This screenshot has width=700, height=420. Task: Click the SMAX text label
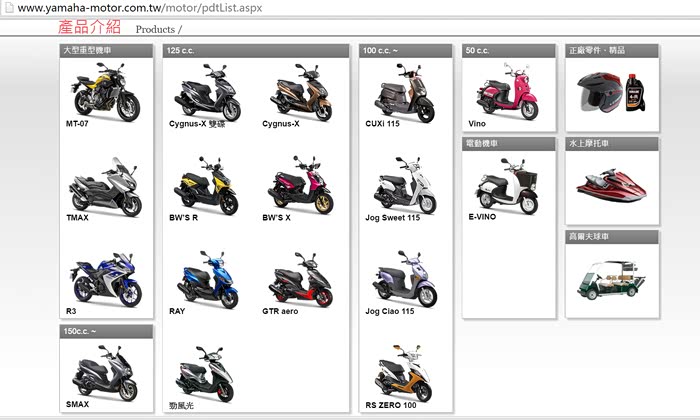pos(77,404)
